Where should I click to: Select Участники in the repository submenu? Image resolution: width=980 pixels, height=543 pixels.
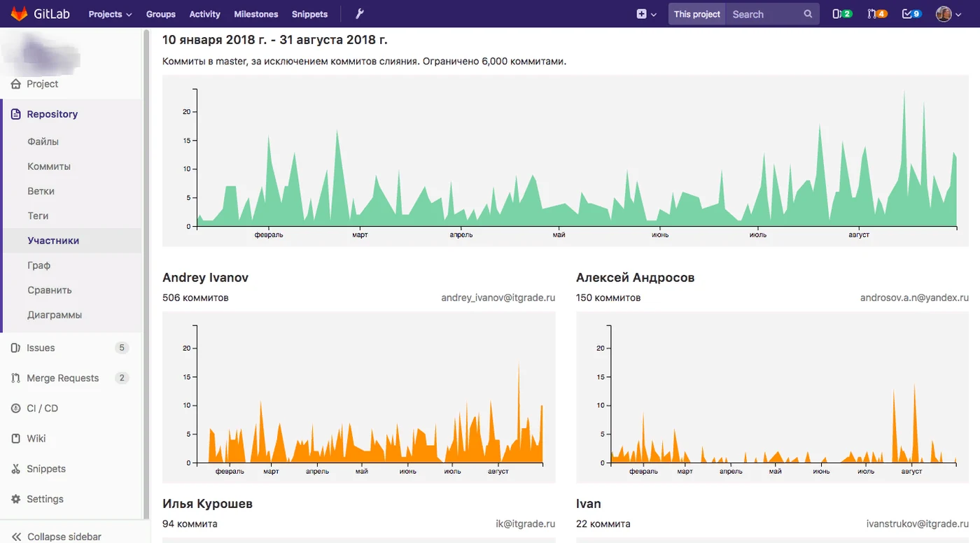tap(53, 241)
